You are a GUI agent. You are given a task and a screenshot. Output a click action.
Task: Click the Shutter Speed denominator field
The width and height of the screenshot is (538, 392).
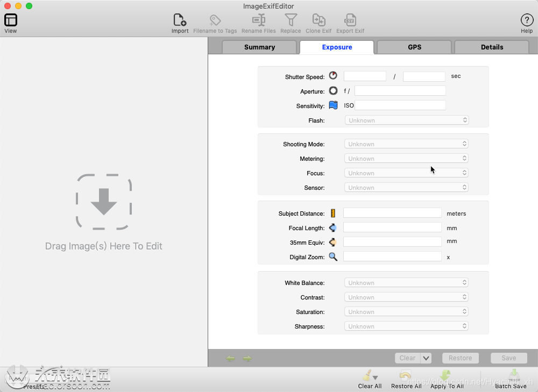424,76
